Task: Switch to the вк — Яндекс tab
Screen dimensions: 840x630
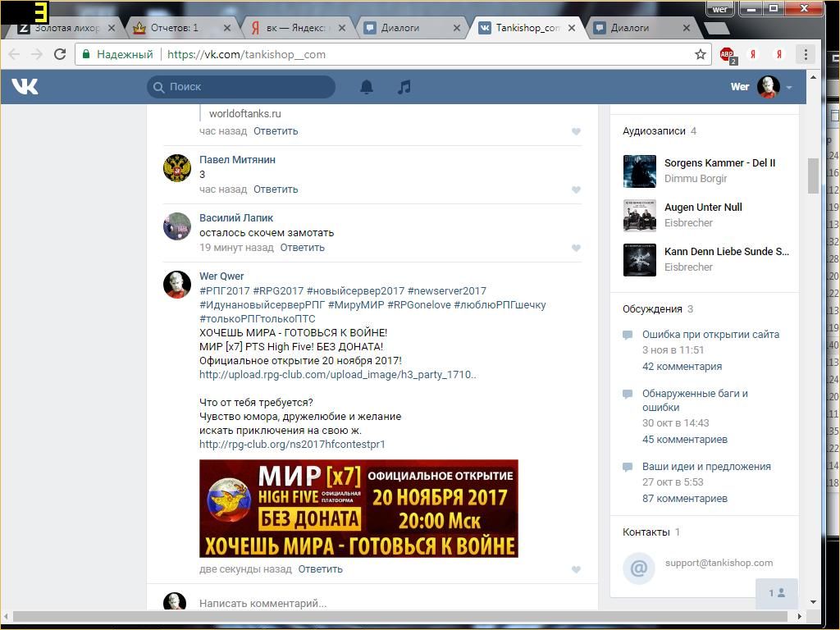Action: [x=296, y=28]
